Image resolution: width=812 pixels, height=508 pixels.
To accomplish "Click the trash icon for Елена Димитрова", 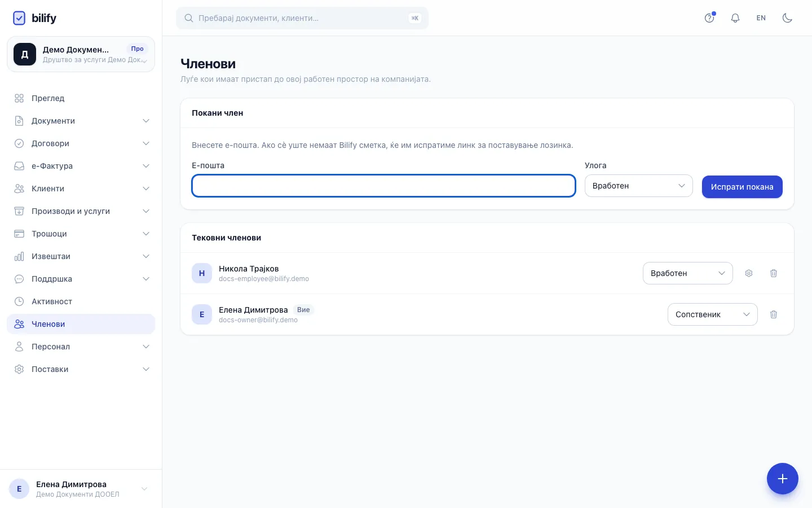I will pyautogui.click(x=774, y=314).
